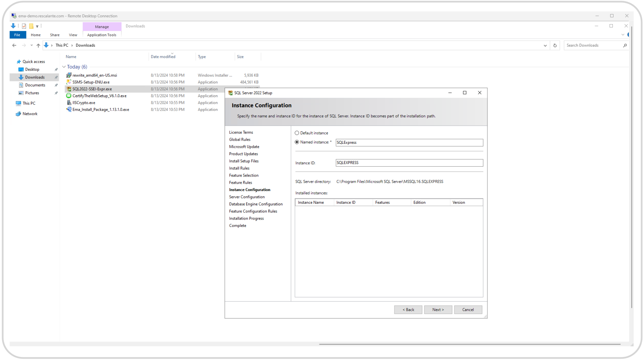Click Downloads in the address breadcrumb
This screenshot has height=362, width=644.
click(x=85, y=45)
